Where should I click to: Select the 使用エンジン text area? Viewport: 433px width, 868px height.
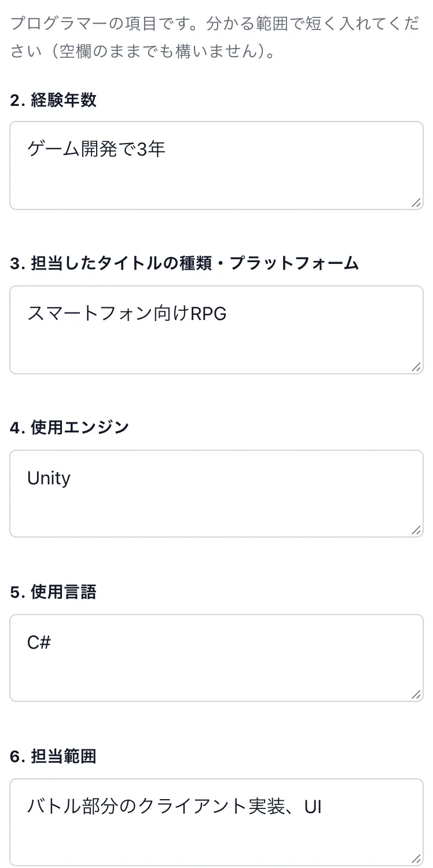216,494
